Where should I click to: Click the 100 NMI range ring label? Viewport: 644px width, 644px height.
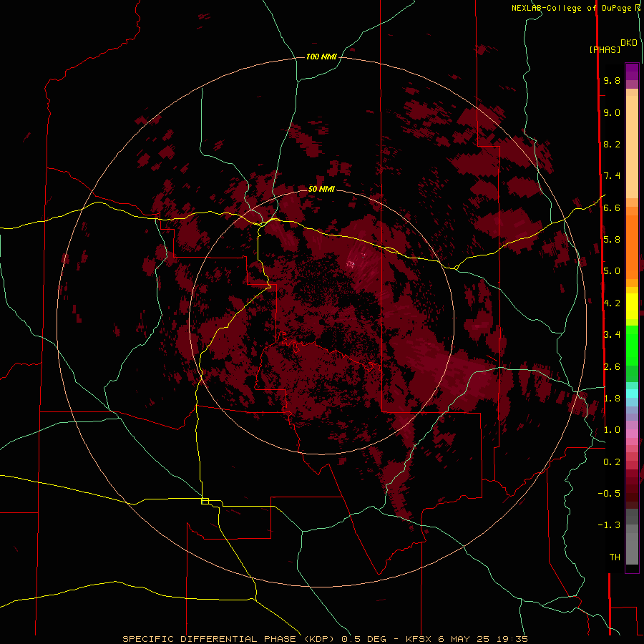(x=321, y=57)
